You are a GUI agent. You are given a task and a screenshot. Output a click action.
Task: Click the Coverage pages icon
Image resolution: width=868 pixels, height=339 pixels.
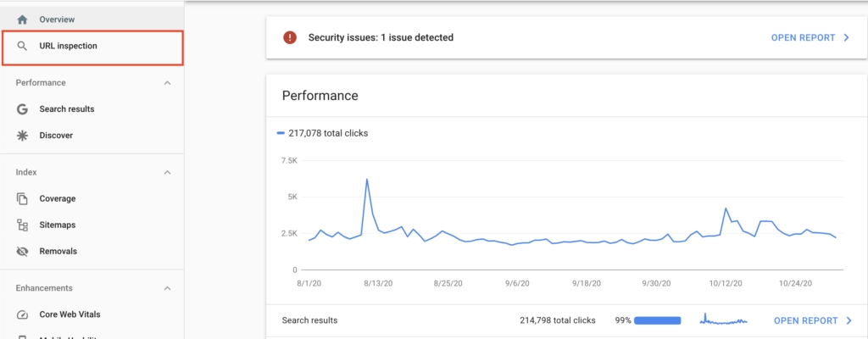point(23,199)
